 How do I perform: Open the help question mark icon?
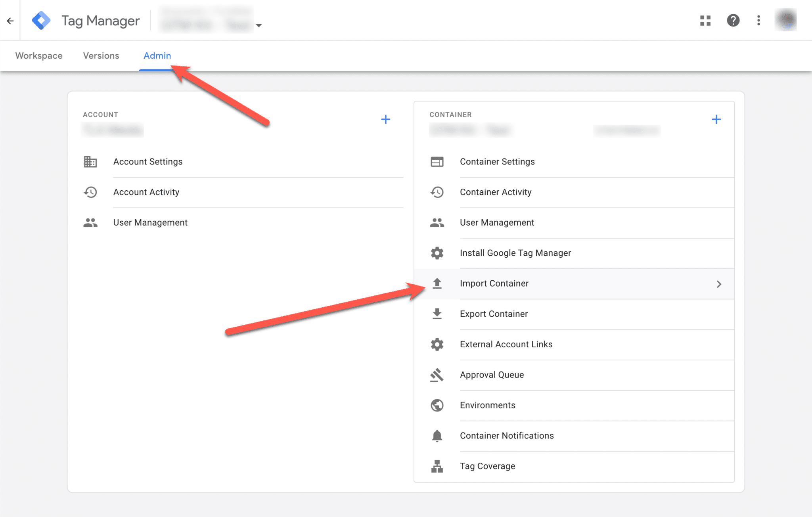[733, 21]
